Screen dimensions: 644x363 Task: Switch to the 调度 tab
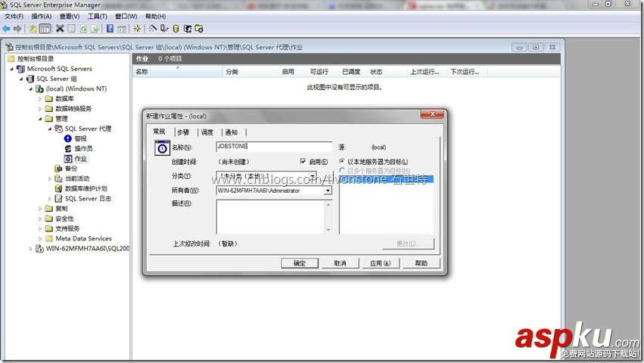pyautogui.click(x=207, y=132)
